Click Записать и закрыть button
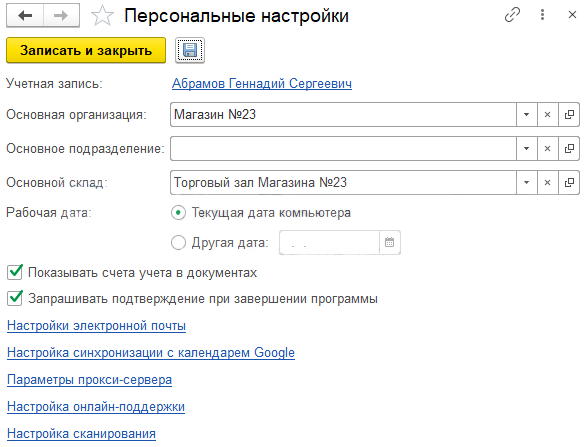This screenshot has height=447, width=587. (x=86, y=50)
